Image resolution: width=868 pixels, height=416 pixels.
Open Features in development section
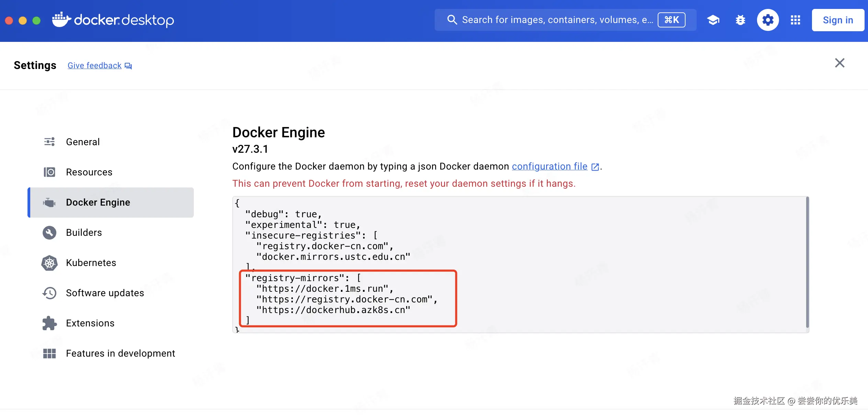120,354
